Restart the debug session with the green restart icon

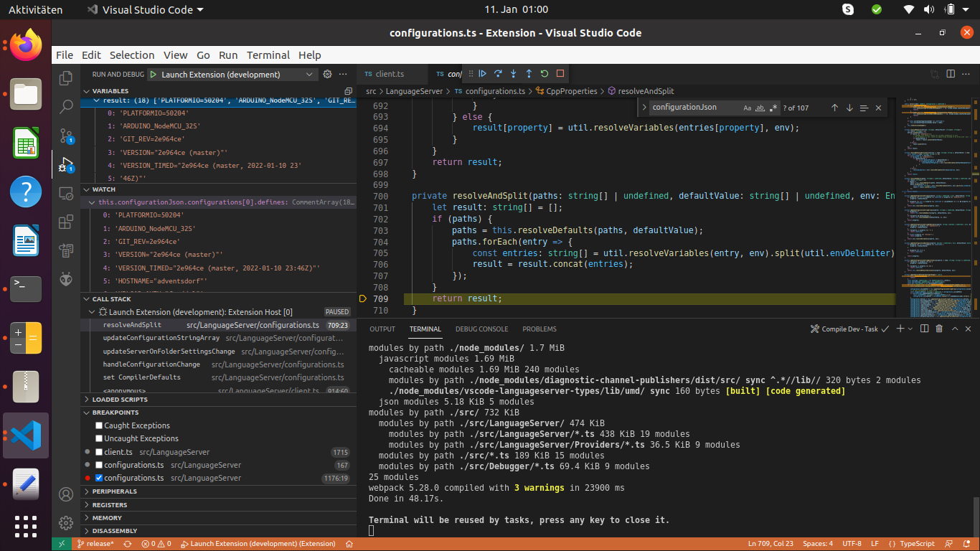(545, 73)
